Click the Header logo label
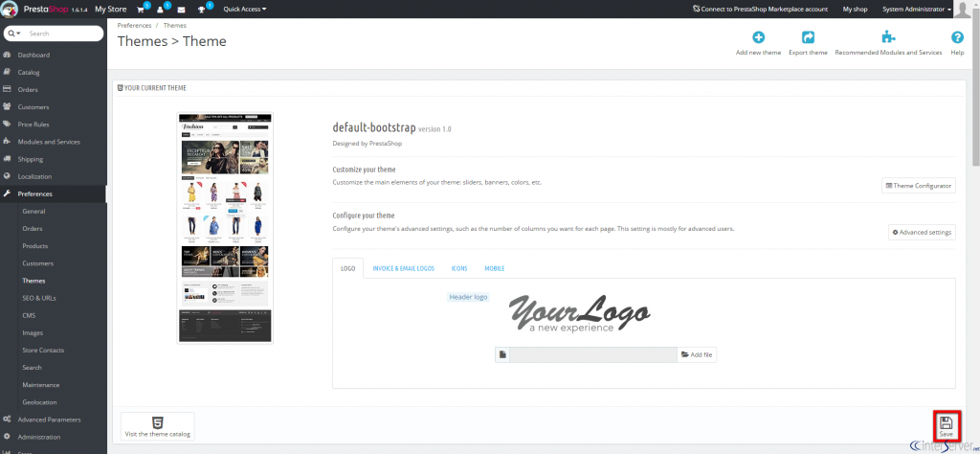980x454 pixels. (468, 297)
